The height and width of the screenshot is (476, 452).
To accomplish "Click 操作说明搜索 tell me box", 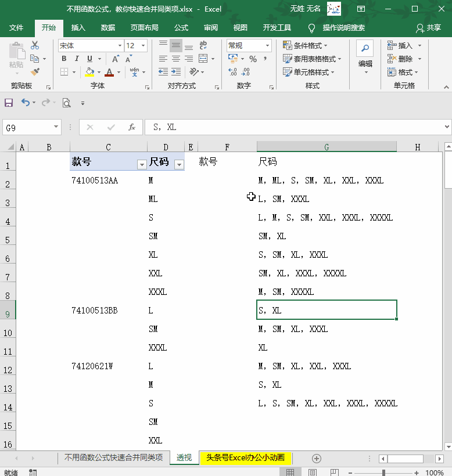I will pyautogui.click(x=343, y=28).
